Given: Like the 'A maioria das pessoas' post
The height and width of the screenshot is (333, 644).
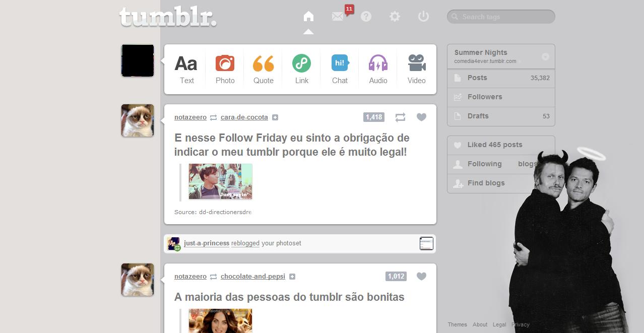Looking at the screenshot, I should [x=421, y=276].
